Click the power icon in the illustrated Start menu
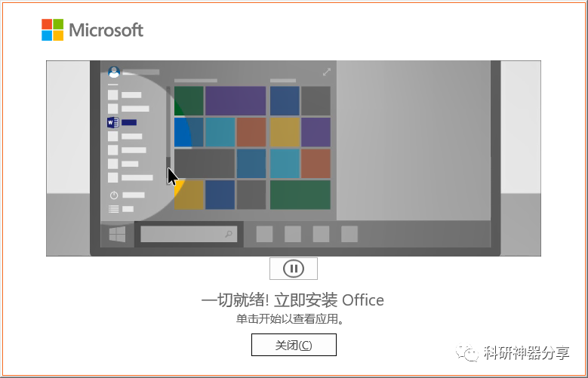Image resolution: width=588 pixels, height=378 pixels. pyautogui.click(x=114, y=195)
